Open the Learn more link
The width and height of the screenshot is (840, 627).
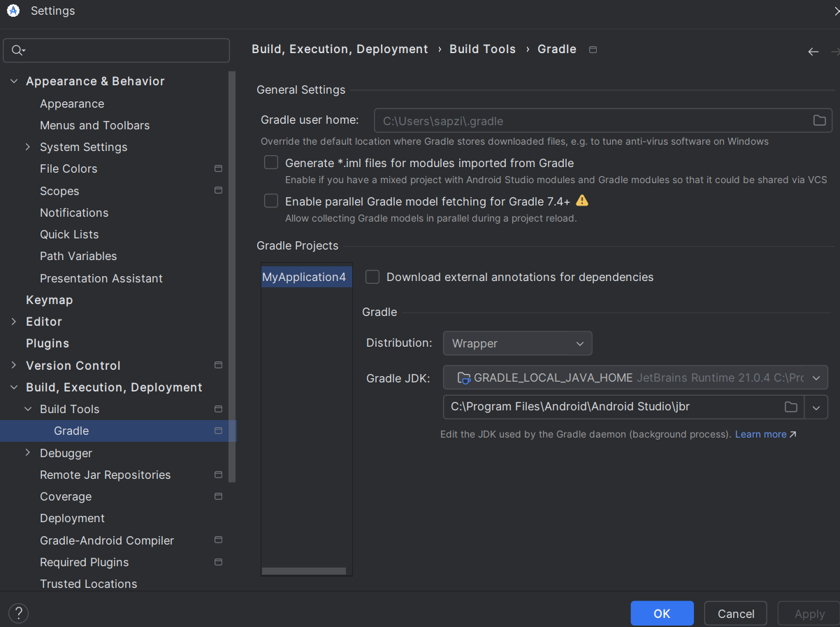tap(761, 434)
